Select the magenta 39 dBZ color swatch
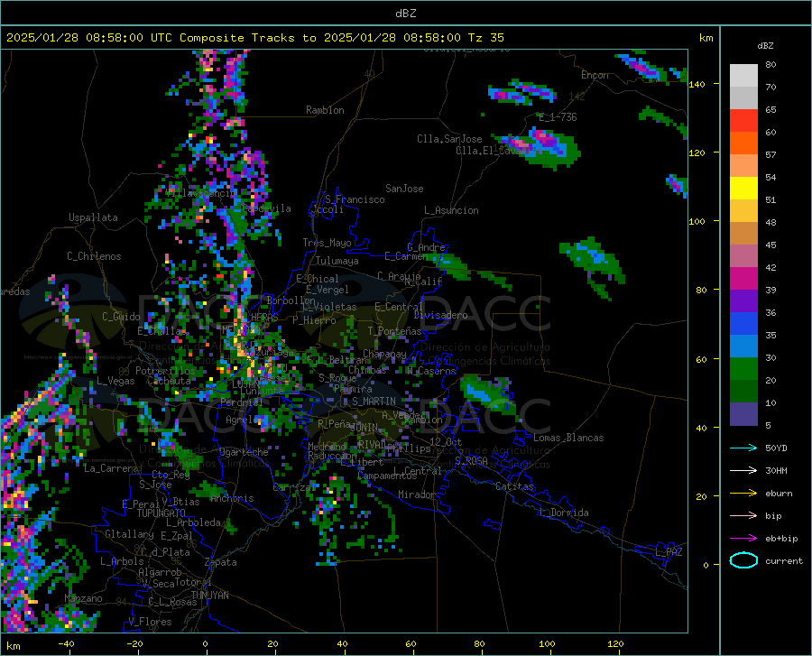Image resolution: width=812 pixels, height=656 pixels. [743, 279]
